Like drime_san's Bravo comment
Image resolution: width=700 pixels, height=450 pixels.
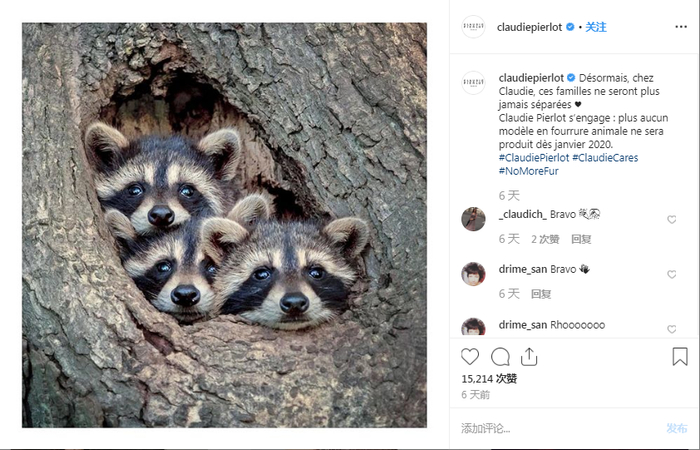[x=671, y=274]
